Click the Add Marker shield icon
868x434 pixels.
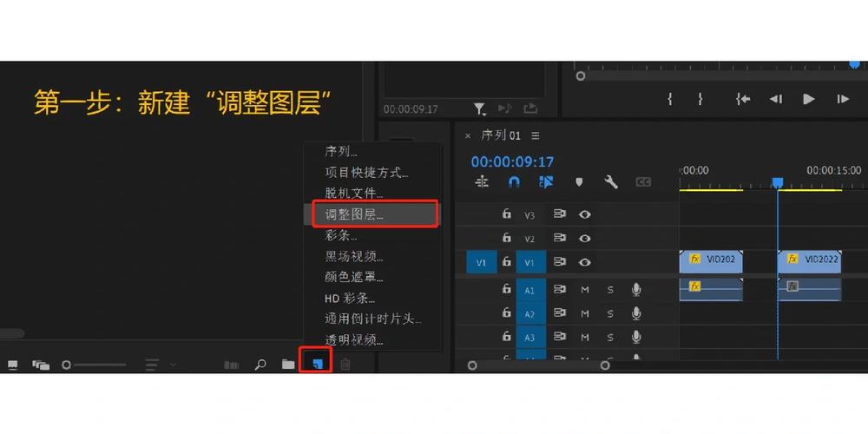coord(579,181)
